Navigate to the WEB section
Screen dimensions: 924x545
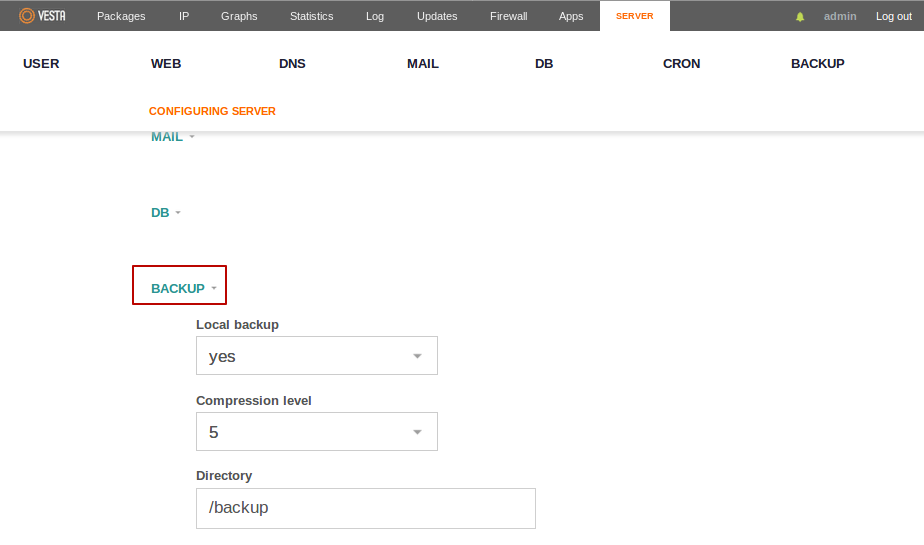coord(166,63)
